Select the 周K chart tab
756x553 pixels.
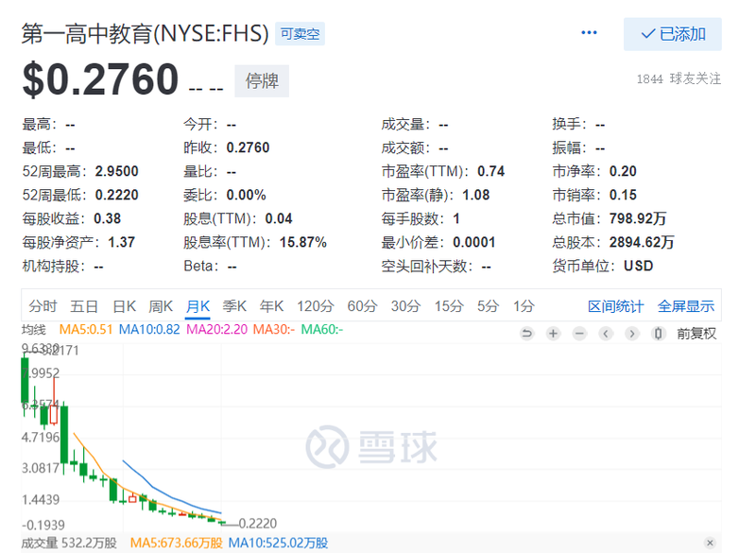[x=161, y=306]
